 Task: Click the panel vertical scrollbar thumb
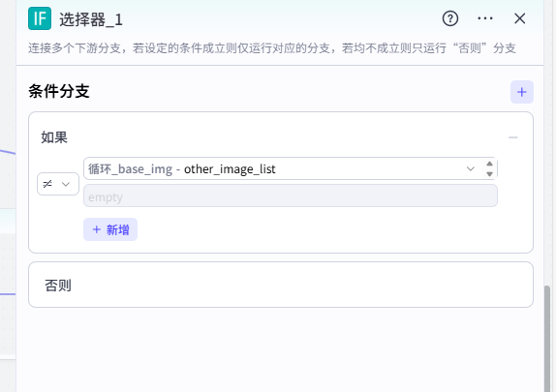point(547,339)
